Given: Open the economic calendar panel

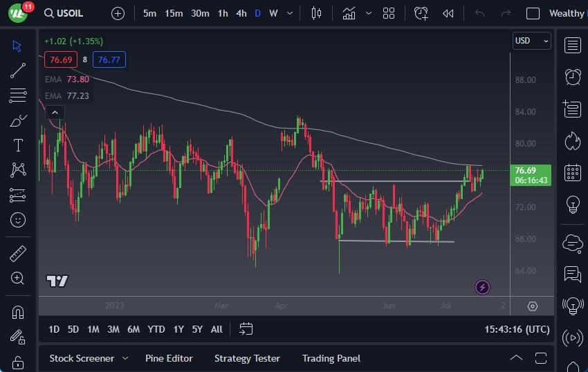Looking at the screenshot, I should click(572, 172).
